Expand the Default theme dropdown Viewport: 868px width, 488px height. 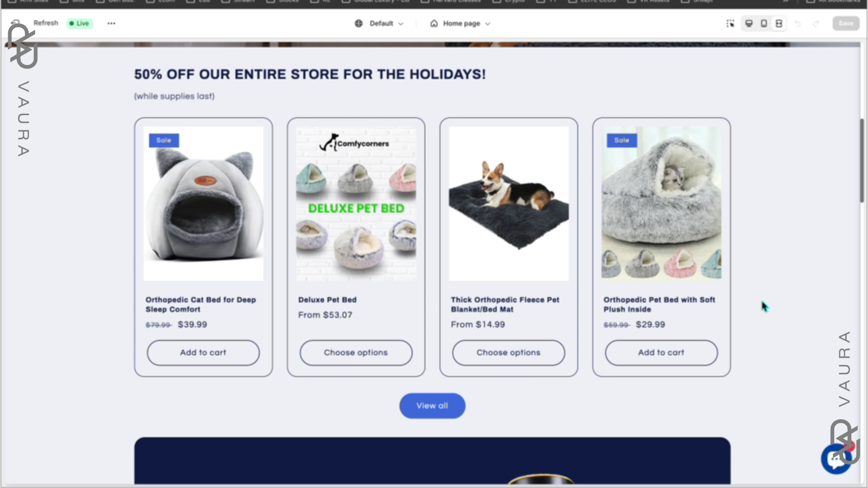click(379, 23)
